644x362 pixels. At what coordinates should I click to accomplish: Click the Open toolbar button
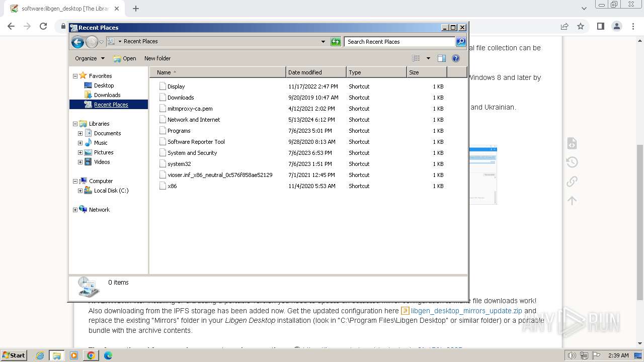click(125, 58)
